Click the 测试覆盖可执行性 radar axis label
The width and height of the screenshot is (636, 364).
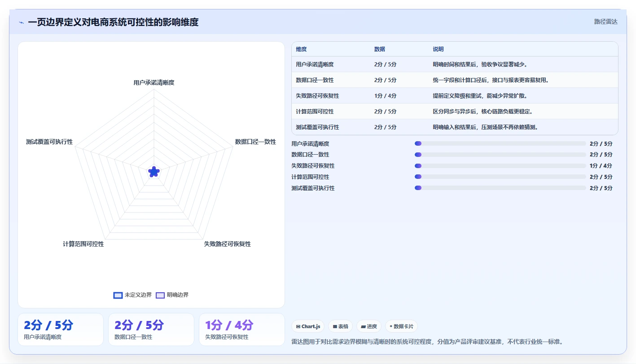[x=49, y=142]
